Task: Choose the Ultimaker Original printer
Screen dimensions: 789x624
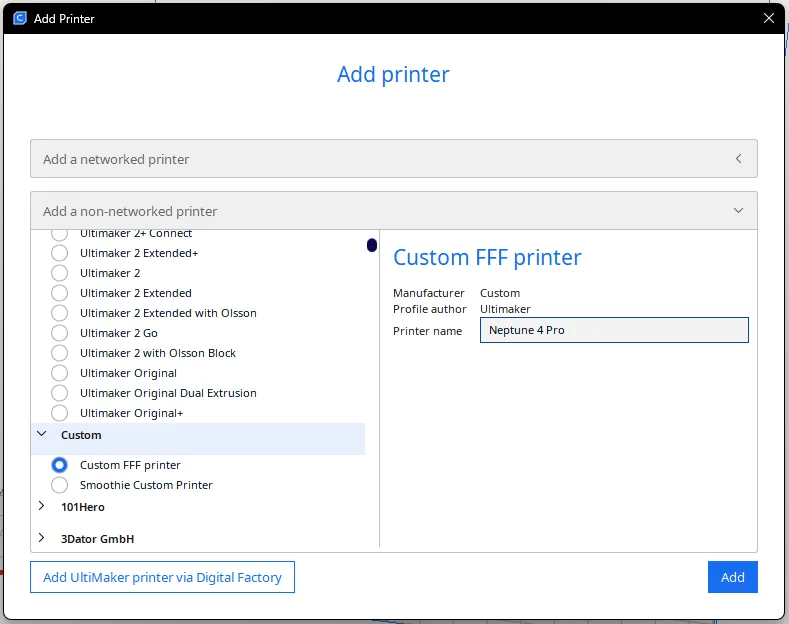Action: (59, 373)
